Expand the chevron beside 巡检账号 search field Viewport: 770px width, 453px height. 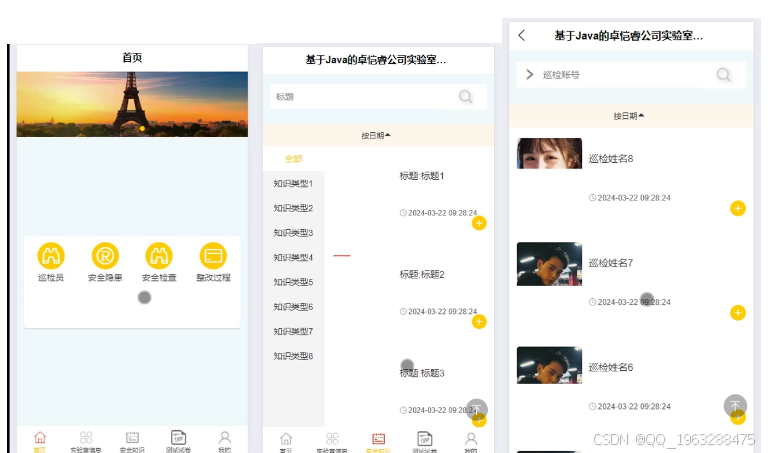(530, 74)
